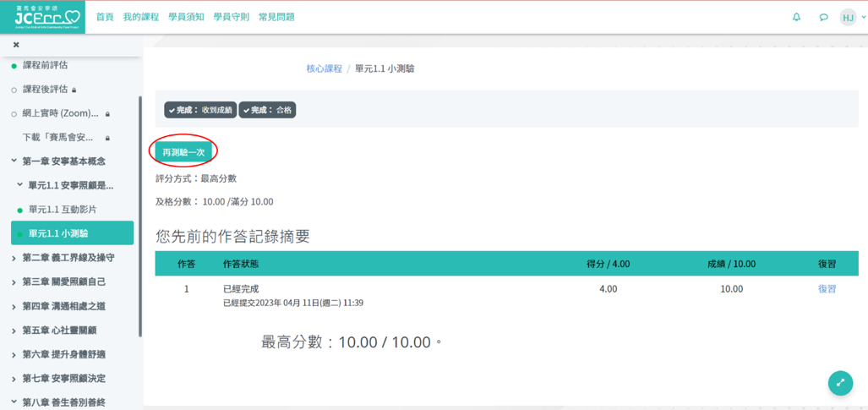
Task: Click the lock icon beside 課程後評估
Action: 74,90
